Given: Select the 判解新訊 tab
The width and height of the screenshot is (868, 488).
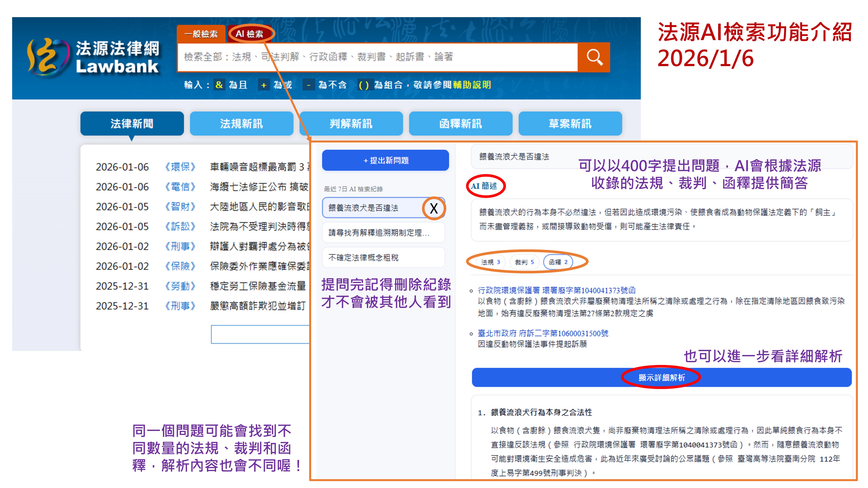Looking at the screenshot, I should [351, 124].
